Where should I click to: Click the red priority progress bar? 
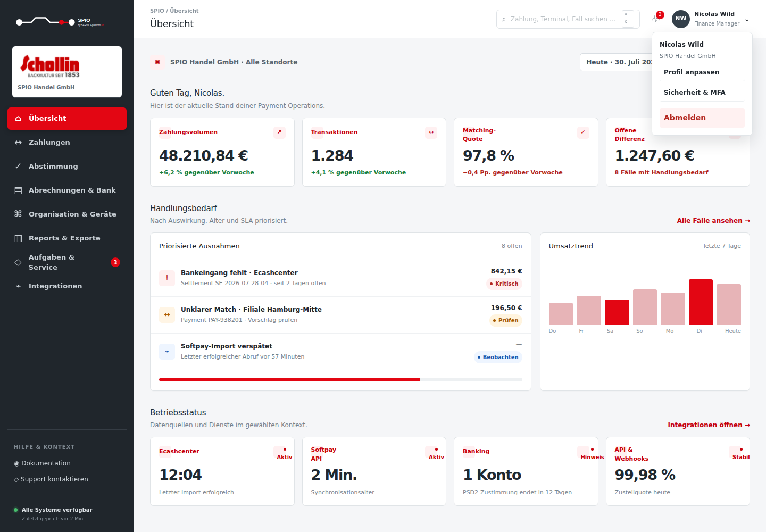[x=289, y=379]
